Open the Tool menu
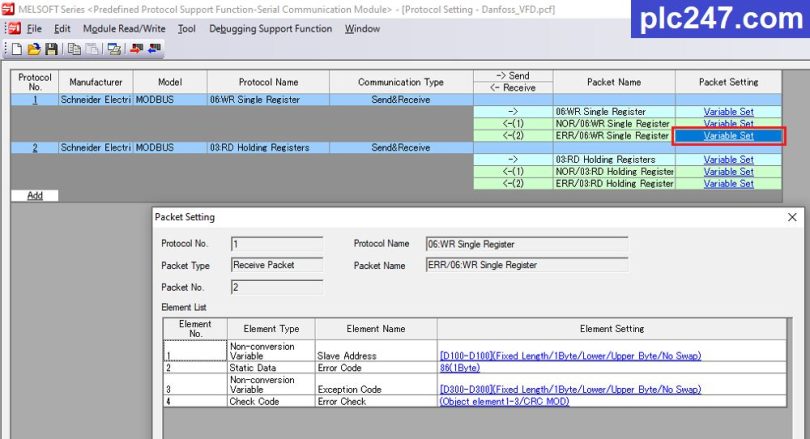Screen dimensions: 810x439 (186, 29)
